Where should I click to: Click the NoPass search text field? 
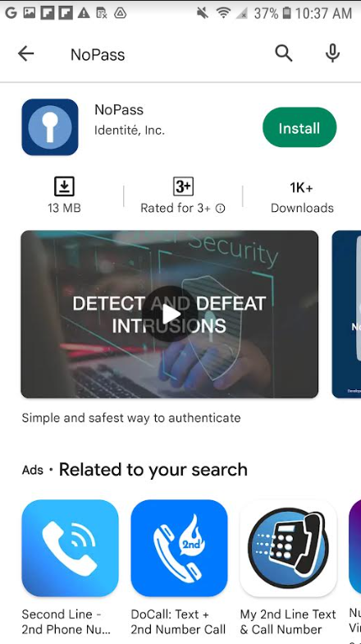coord(160,54)
